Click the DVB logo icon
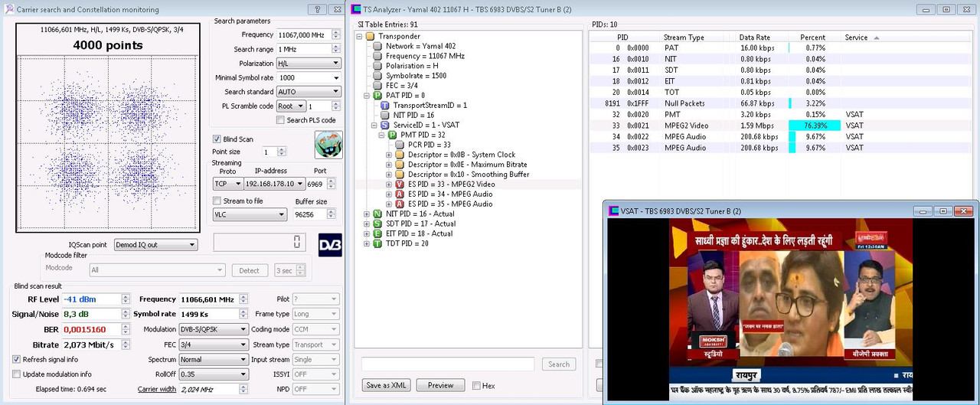Image resolution: width=980 pixels, height=405 pixels. [x=330, y=244]
